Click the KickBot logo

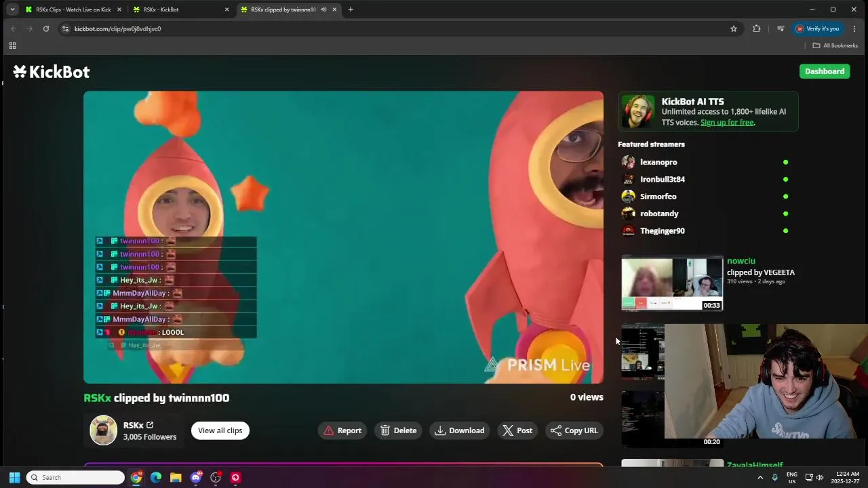tap(52, 72)
